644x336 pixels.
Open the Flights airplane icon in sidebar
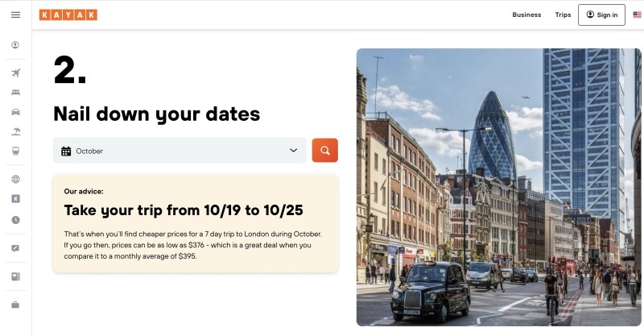pos(15,73)
